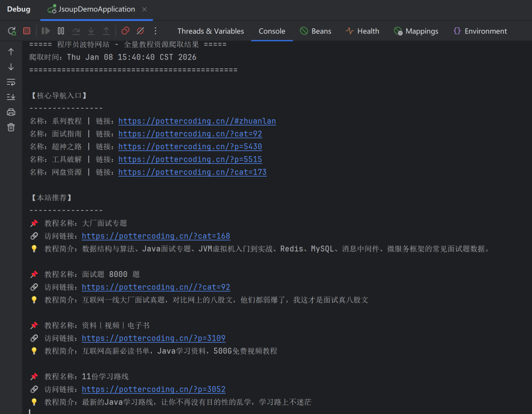Click the Debug tool window title
The width and height of the screenshot is (532, 414).
tap(19, 9)
